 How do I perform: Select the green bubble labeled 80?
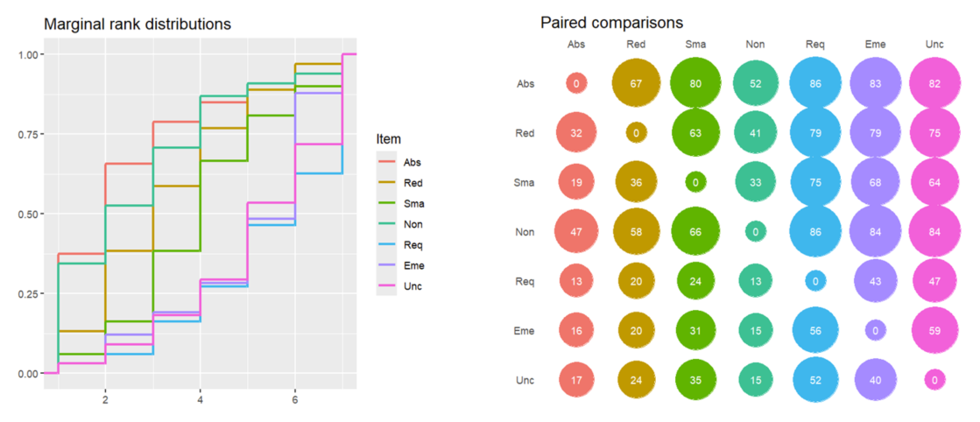[696, 83]
